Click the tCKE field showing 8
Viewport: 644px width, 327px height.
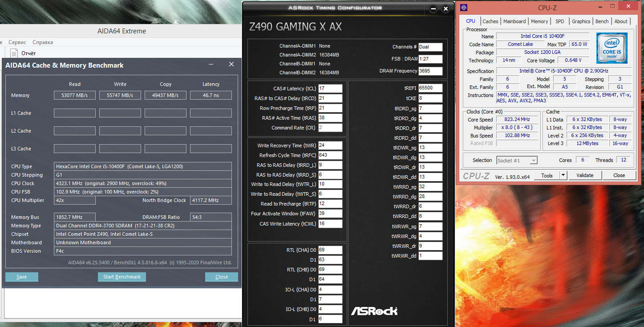pyautogui.click(x=430, y=98)
